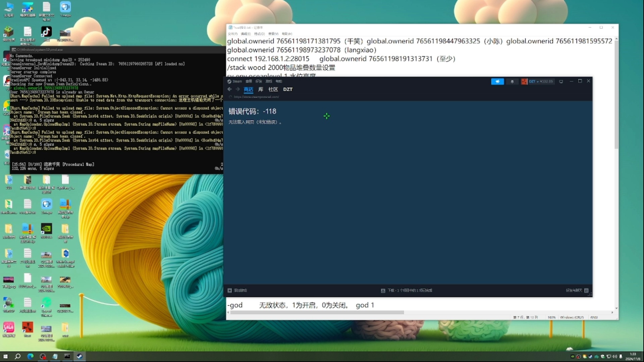
Task: Open Friends & Chat icon in Steam
Action: 586,290
